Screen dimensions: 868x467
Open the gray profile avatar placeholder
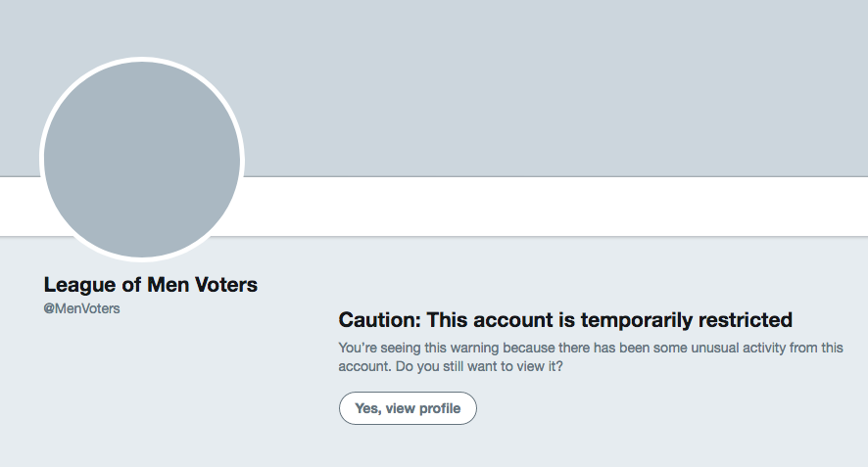click(x=142, y=160)
